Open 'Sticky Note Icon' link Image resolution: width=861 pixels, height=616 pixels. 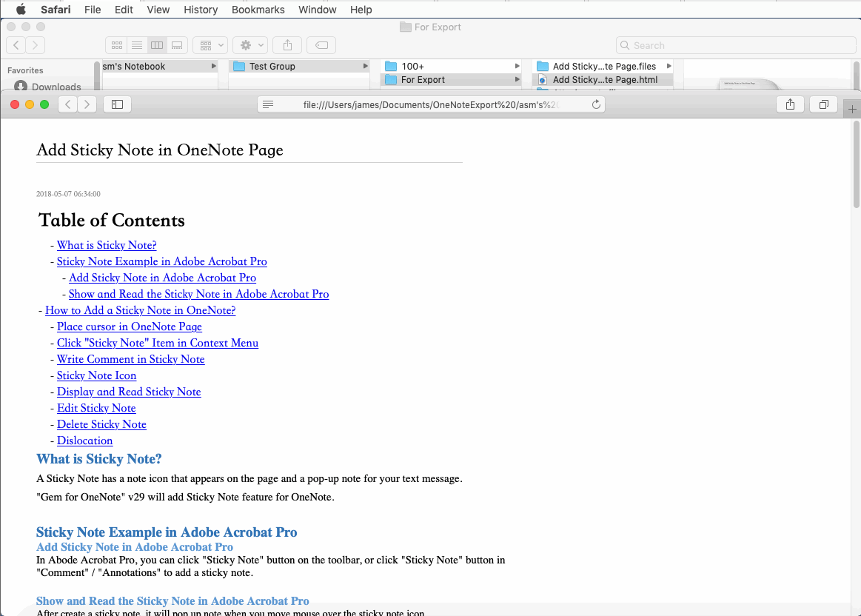(x=97, y=375)
